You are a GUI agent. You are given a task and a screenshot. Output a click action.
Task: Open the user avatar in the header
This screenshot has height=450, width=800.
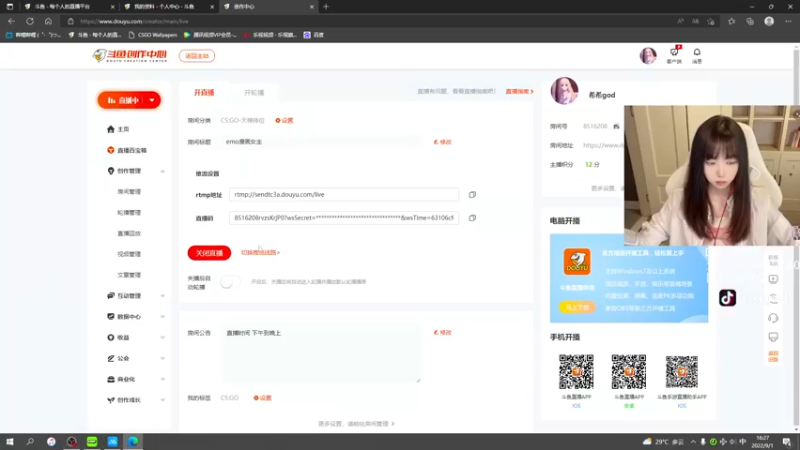tap(648, 56)
